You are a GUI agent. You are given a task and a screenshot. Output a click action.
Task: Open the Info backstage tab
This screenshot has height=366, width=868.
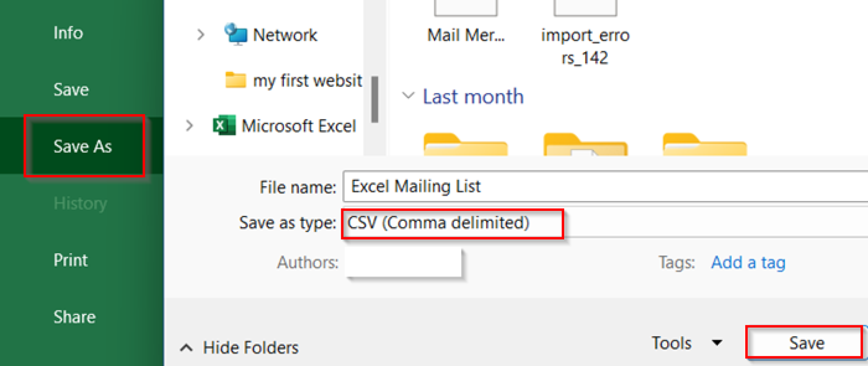tap(68, 33)
